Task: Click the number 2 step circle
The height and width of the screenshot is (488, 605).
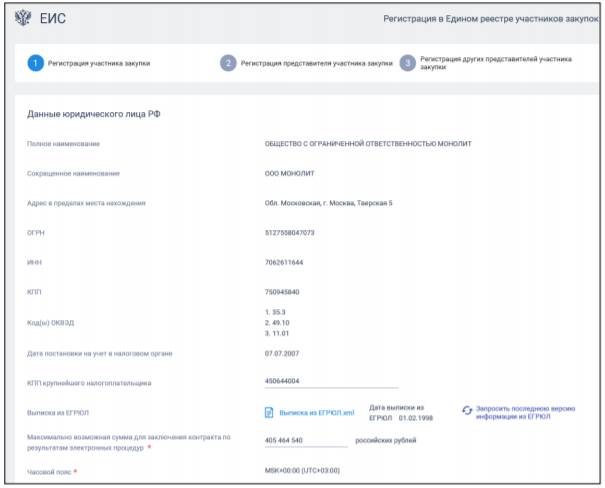Action: click(x=228, y=63)
